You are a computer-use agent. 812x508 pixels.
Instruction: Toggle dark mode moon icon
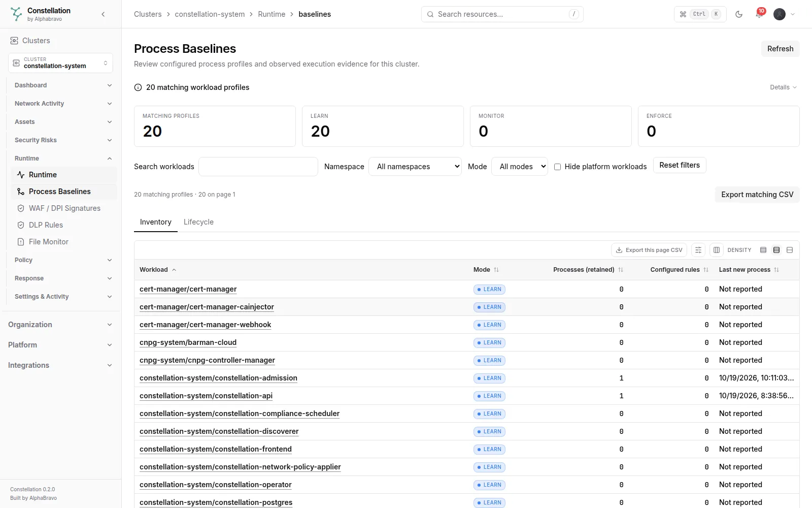click(739, 14)
